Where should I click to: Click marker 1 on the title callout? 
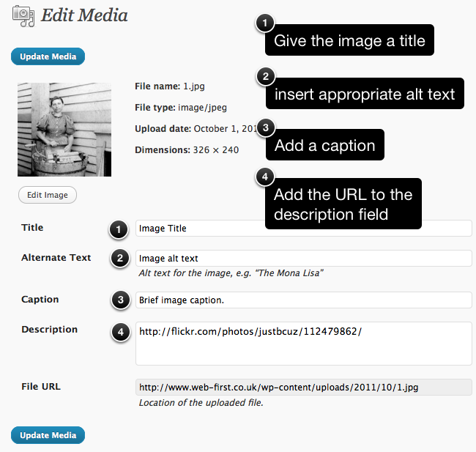pyautogui.click(x=264, y=23)
